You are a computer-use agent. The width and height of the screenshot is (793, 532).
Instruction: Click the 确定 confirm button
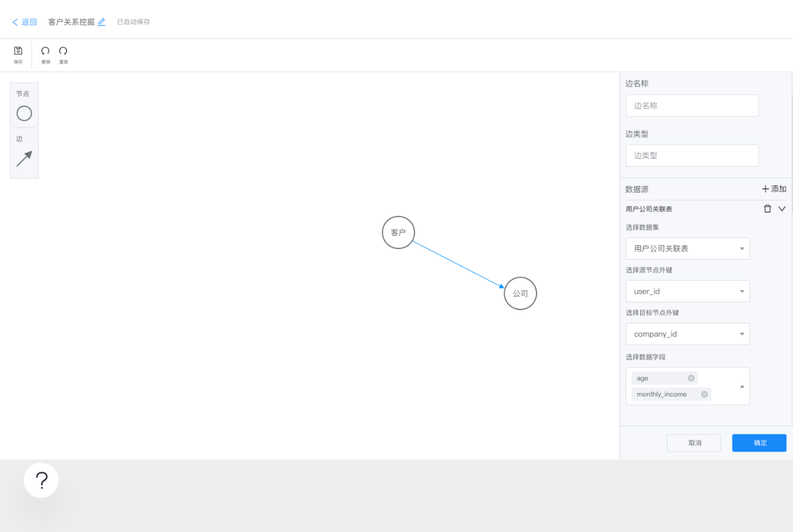[x=759, y=443]
